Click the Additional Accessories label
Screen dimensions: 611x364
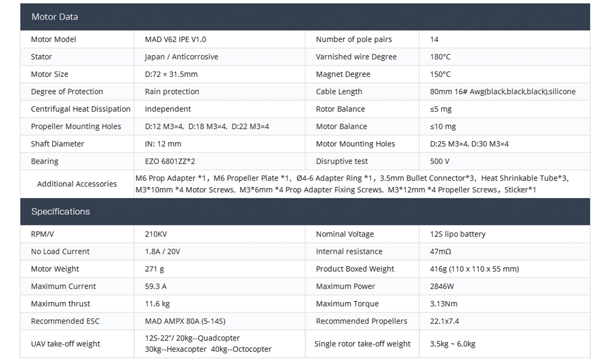[x=77, y=184]
